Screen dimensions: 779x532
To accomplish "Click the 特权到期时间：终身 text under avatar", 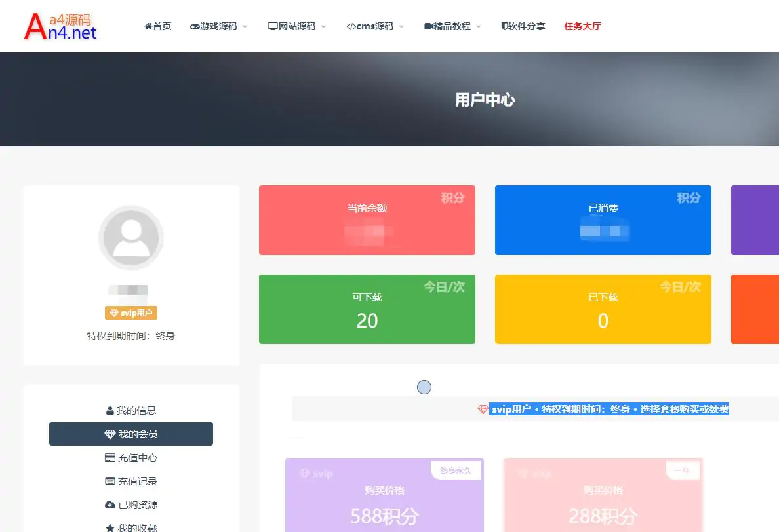I will pos(131,336).
